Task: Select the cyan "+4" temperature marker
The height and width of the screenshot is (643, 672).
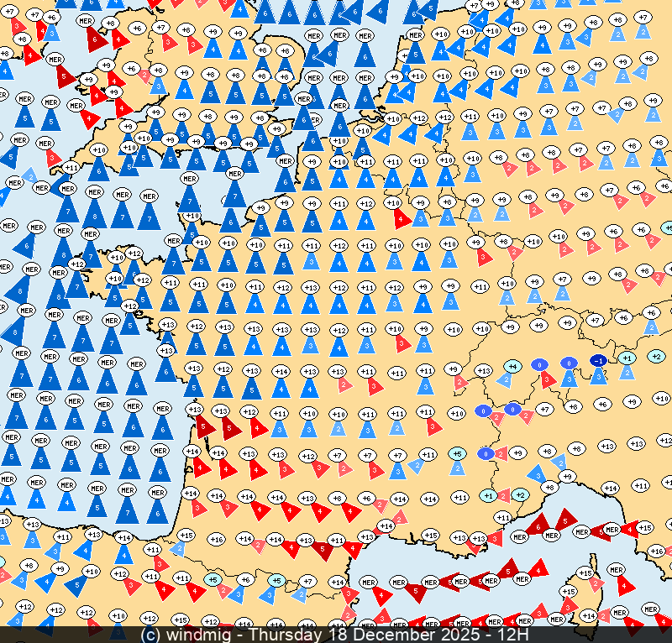Action: click(512, 366)
